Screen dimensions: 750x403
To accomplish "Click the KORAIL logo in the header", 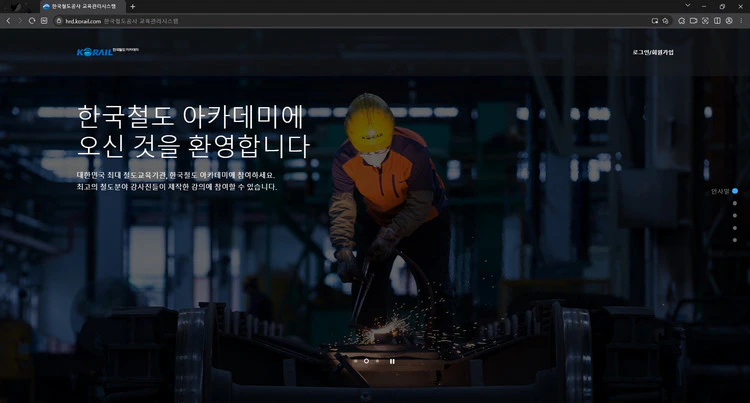I will (95, 52).
